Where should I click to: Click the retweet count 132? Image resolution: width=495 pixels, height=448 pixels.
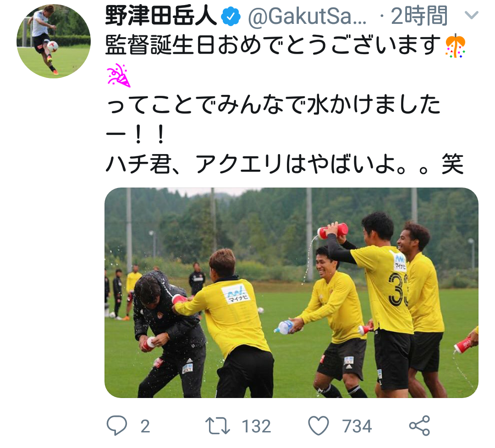pos(256,426)
